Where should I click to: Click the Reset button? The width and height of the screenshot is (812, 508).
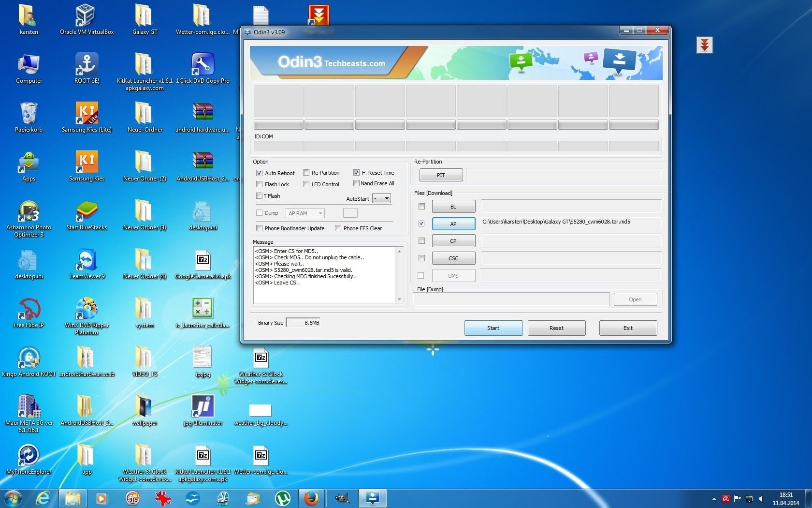[556, 328]
